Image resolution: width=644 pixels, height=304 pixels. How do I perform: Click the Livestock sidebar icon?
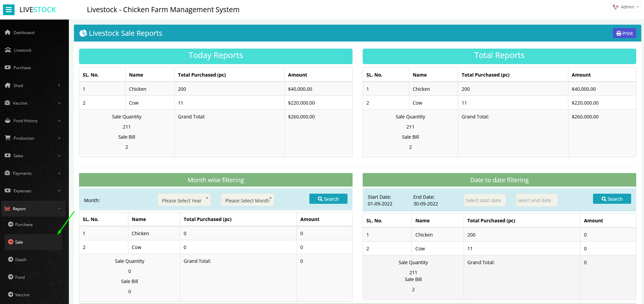(8, 50)
